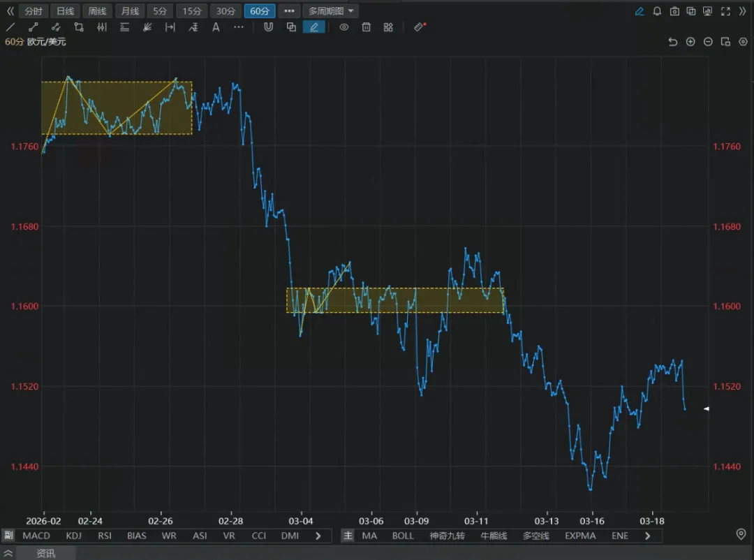
Task: Select the straight line drawing tool
Action: (10, 27)
